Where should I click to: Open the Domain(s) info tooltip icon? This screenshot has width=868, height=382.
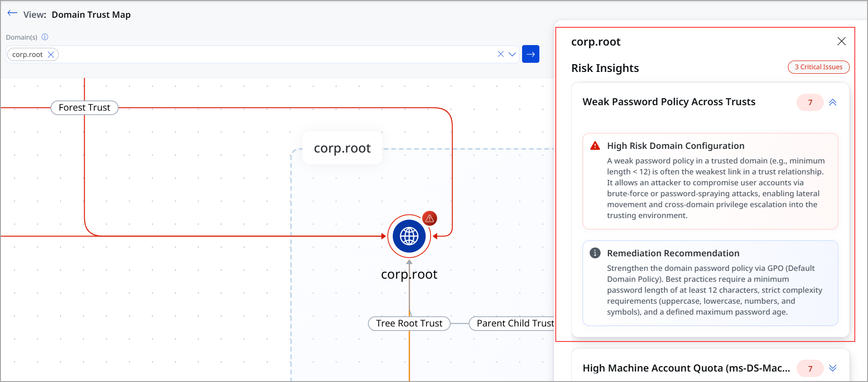[45, 37]
